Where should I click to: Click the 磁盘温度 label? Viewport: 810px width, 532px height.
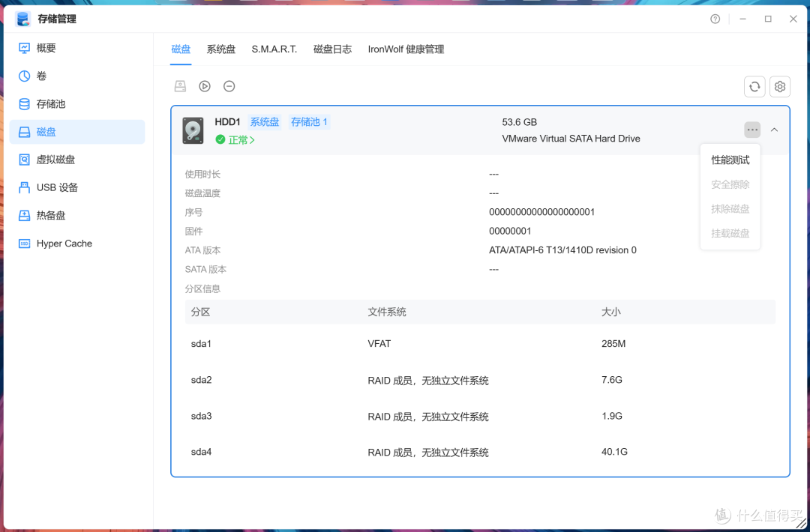click(x=202, y=193)
